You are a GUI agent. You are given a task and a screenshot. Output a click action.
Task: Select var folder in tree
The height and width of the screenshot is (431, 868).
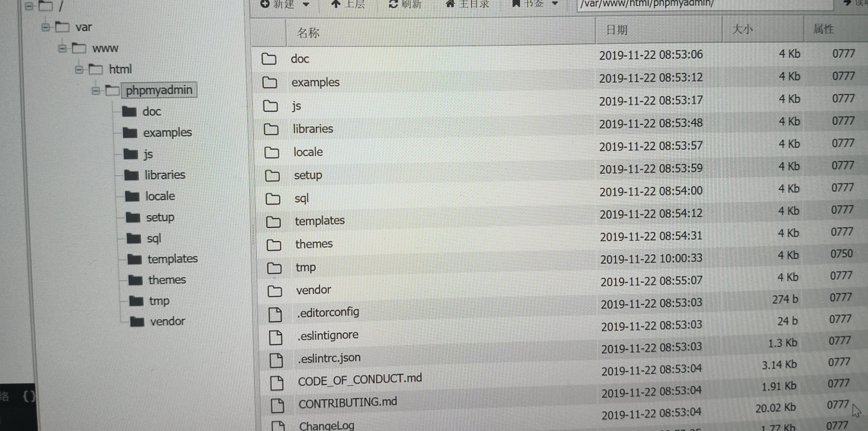[84, 27]
